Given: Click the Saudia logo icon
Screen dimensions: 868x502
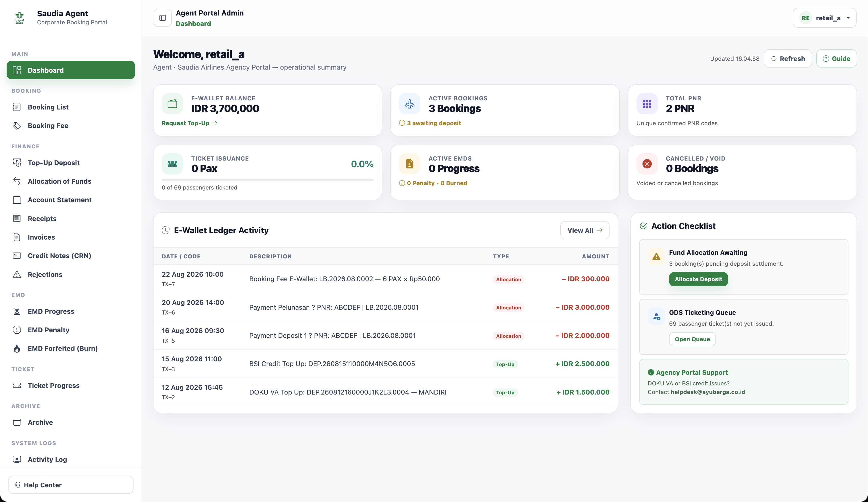Looking at the screenshot, I should [20, 18].
